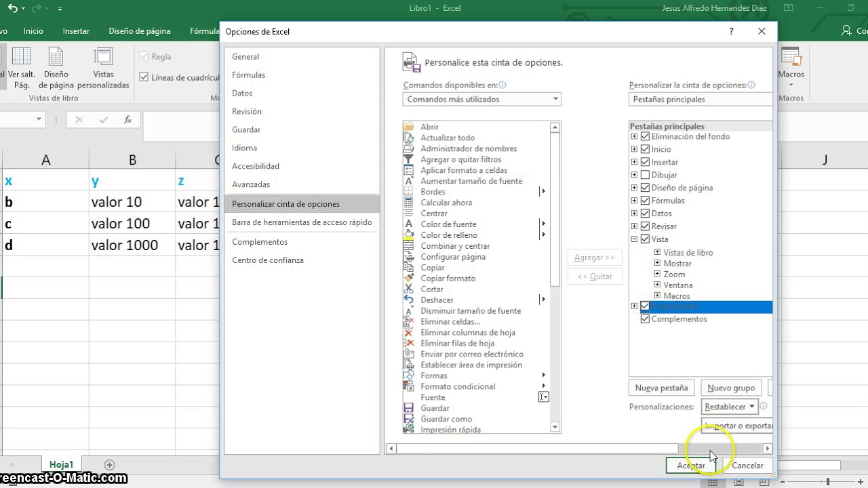Open Barra de herramientas de acceso rápido
The width and height of the screenshot is (868, 488).
[302, 222]
